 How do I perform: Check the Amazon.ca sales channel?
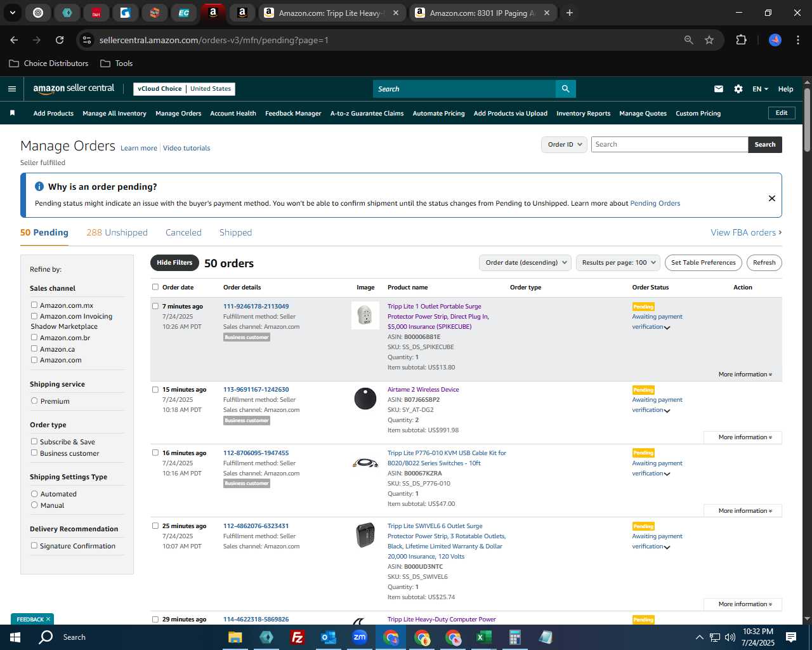click(34, 349)
